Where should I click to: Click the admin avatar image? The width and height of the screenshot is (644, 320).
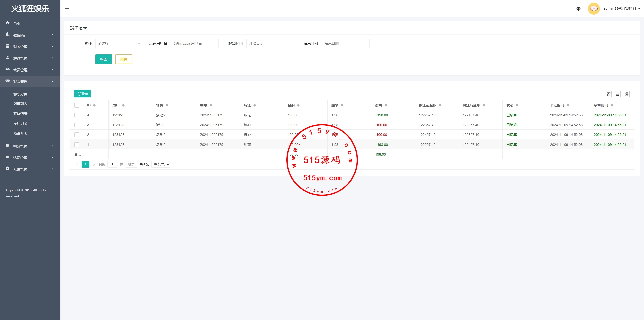click(x=594, y=9)
